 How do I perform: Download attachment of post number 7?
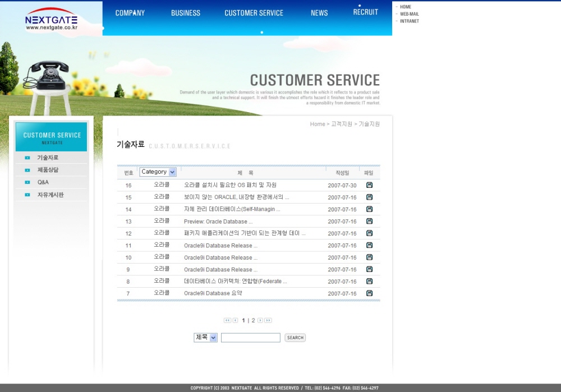pos(369,293)
